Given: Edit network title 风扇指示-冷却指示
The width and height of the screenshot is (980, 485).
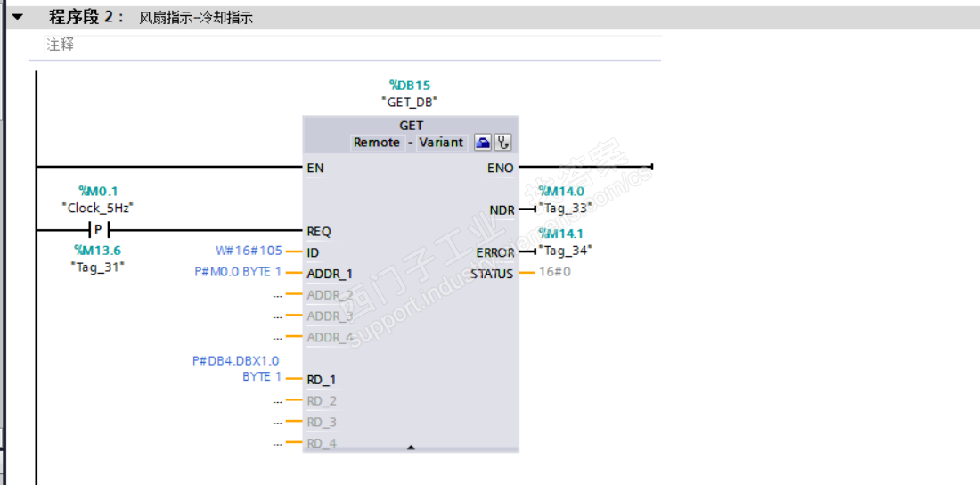Looking at the screenshot, I should point(196,18).
